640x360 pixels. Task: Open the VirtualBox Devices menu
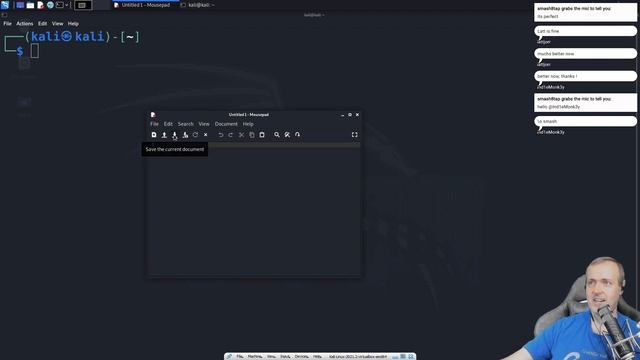(x=302, y=356)
